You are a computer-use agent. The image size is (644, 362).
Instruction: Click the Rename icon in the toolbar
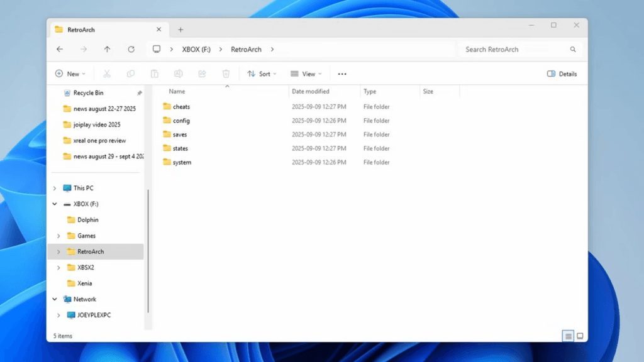click(x=179, y=74)
